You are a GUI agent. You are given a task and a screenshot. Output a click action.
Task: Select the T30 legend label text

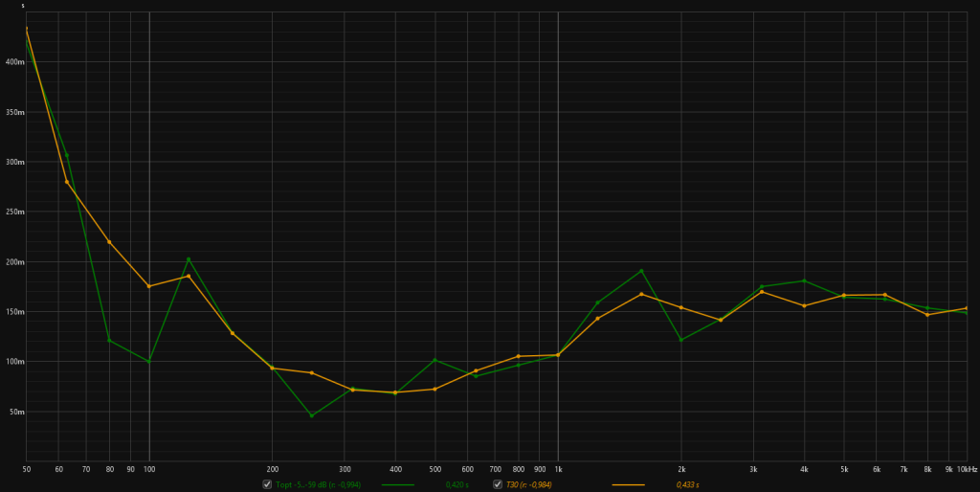point(528,485)
